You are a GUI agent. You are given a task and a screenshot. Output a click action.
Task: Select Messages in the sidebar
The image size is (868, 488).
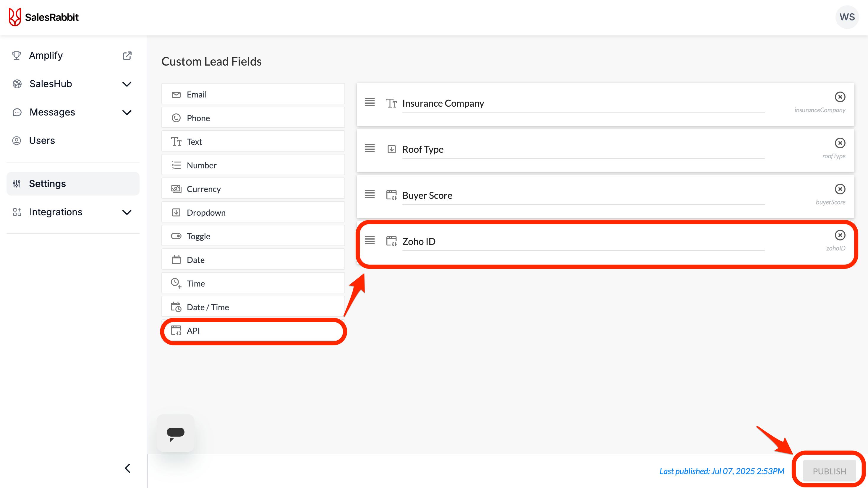tap(52, 112)
